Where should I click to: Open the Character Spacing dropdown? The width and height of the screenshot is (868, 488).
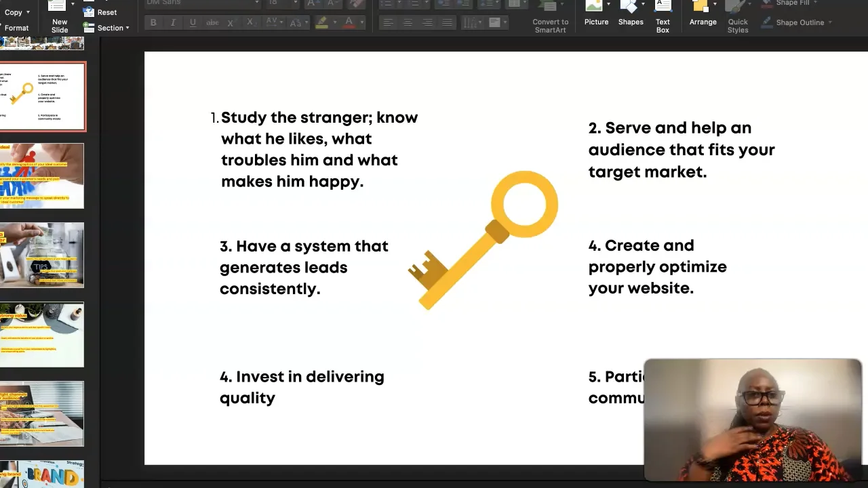click(x=273, y=22)
